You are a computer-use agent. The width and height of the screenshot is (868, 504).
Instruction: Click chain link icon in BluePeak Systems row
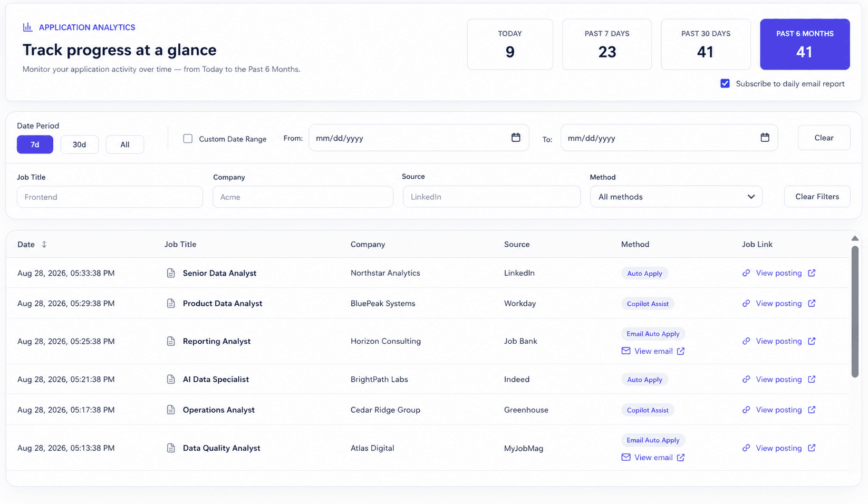click(x=746, y=303)
